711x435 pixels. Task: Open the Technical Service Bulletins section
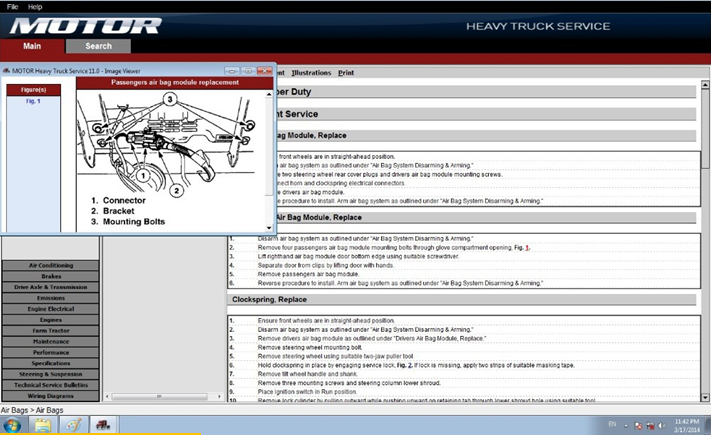pos(51,385)
